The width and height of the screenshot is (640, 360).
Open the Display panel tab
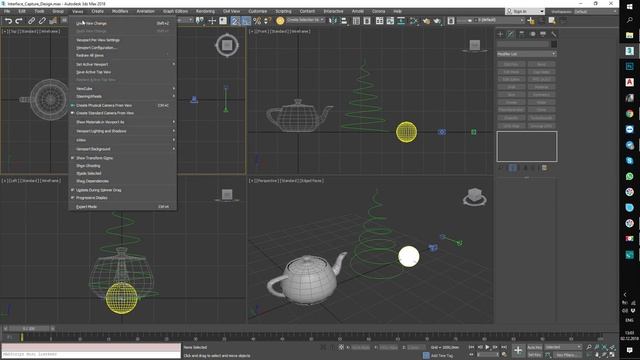[543, 34]
